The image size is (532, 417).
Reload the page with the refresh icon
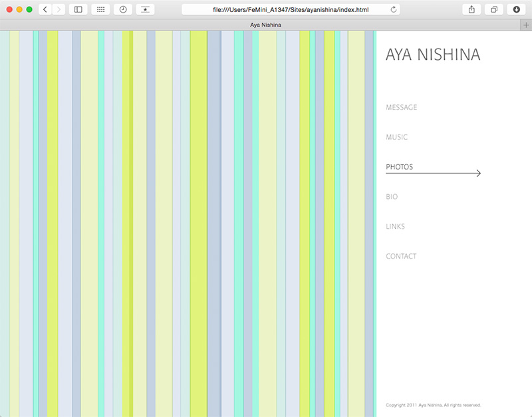393,9
